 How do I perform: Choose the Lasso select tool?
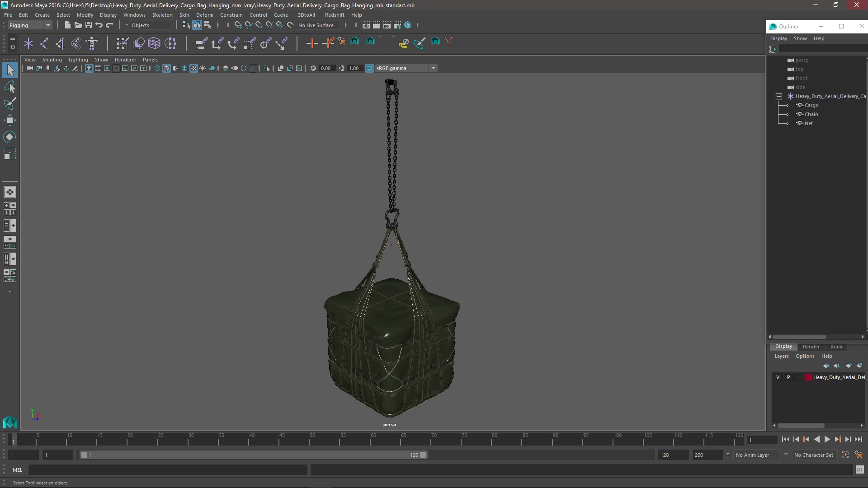point(10,87)
